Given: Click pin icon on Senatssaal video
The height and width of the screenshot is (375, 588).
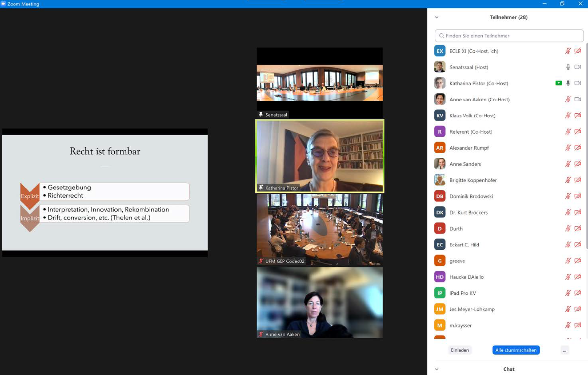Looking at the screenshot, I should pyautogui.click(x=261, y=114).
